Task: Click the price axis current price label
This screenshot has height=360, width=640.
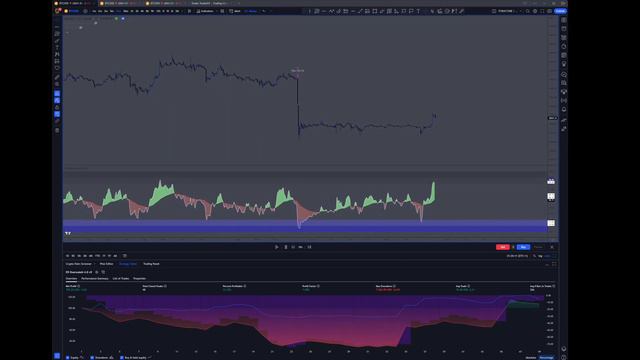Action: click(x=552, y=118)
